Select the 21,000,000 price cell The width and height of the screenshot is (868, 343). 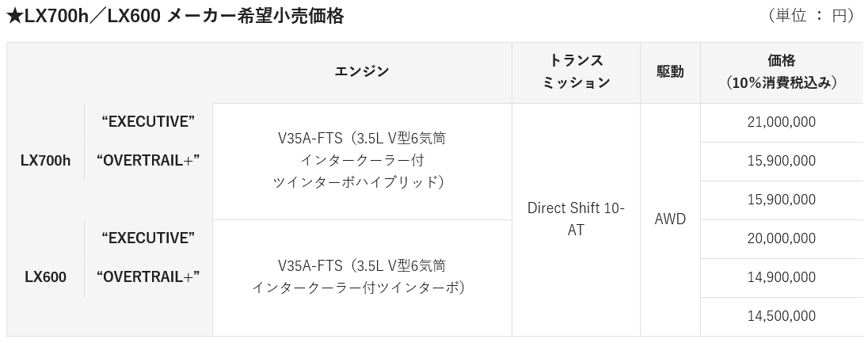[x=781, y=123]
